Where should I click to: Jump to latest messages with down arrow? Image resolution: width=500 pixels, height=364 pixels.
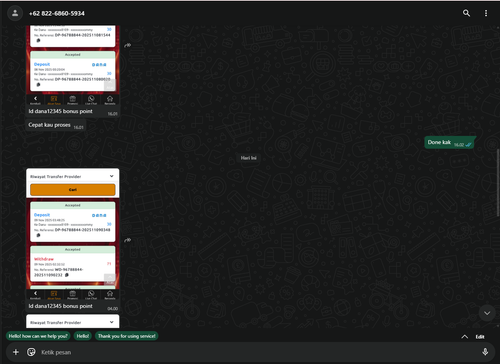487,313
